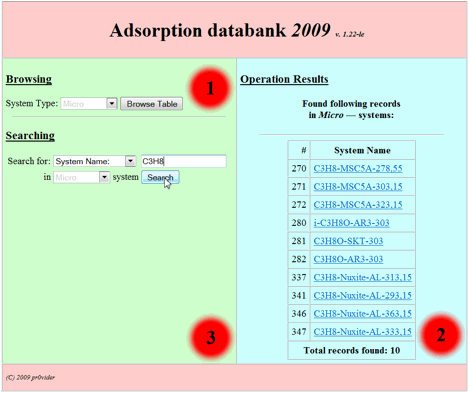Open the C3H8-Nuxite-AL-363,15 record link

[363, 313]
